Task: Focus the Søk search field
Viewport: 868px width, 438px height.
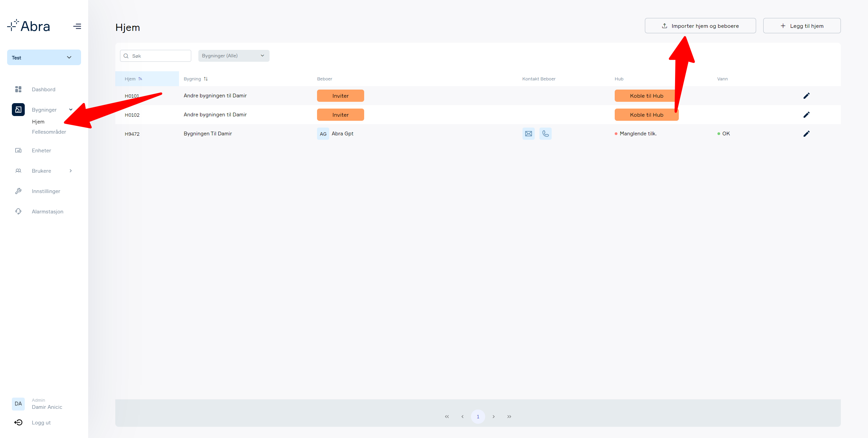Action: coord(156,56)
